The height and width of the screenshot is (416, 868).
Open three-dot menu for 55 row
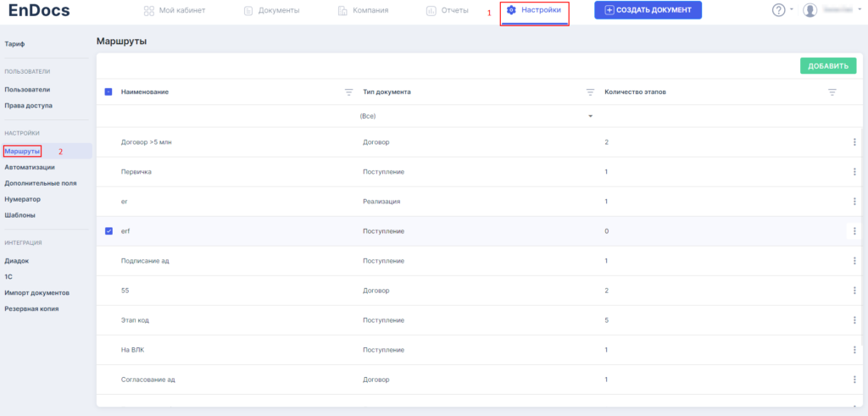point(854,291)
